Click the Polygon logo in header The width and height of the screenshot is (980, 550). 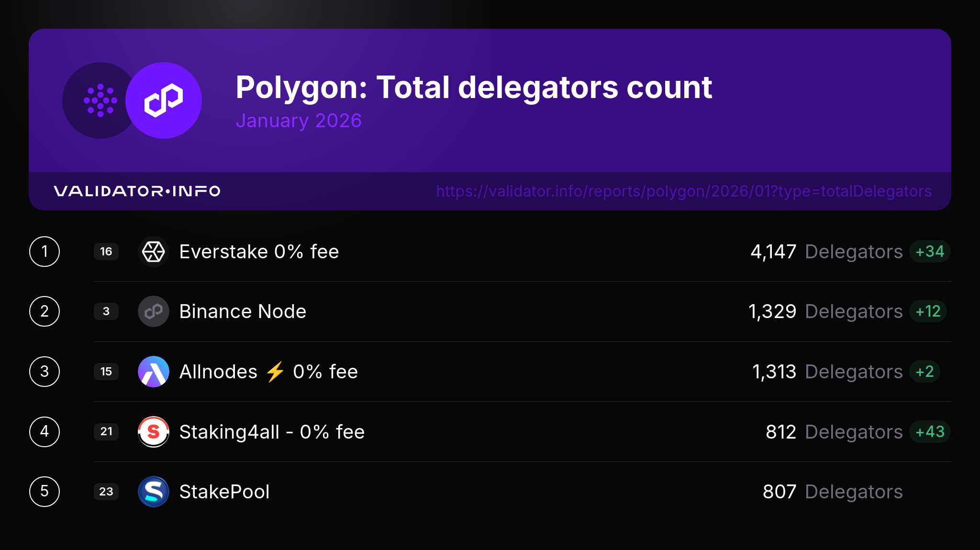point(164,100)
